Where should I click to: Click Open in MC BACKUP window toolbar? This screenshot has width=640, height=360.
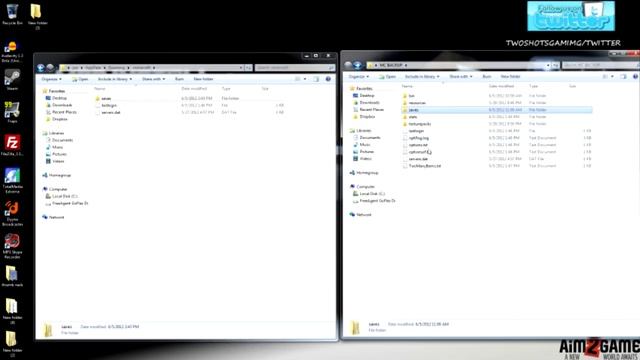pos(388,77)
